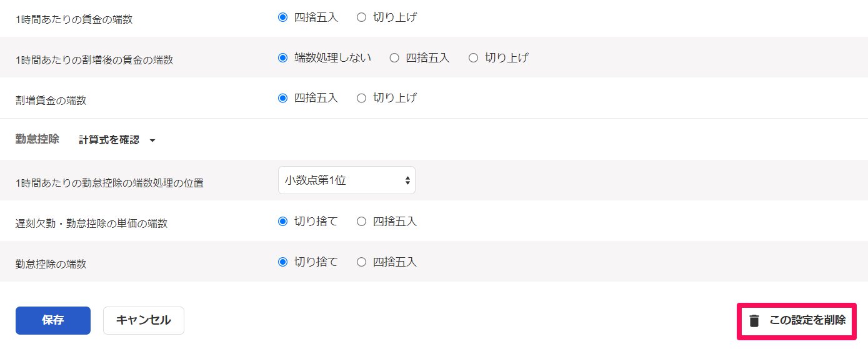Click the 1時間あたりの勤怠控除の端数処理の位置 label
This screenshot has height=349, width=868.
click(109, 183)
